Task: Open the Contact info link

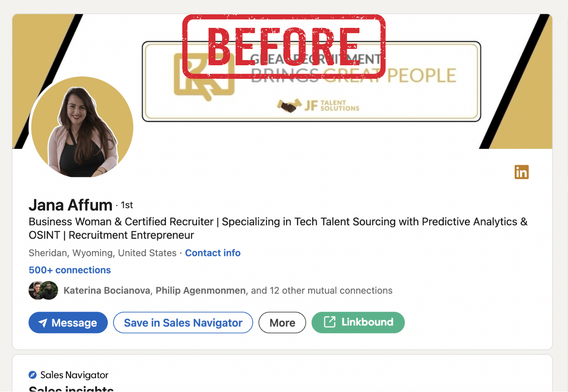Action: pyautogui.click(x=213, y=253)
